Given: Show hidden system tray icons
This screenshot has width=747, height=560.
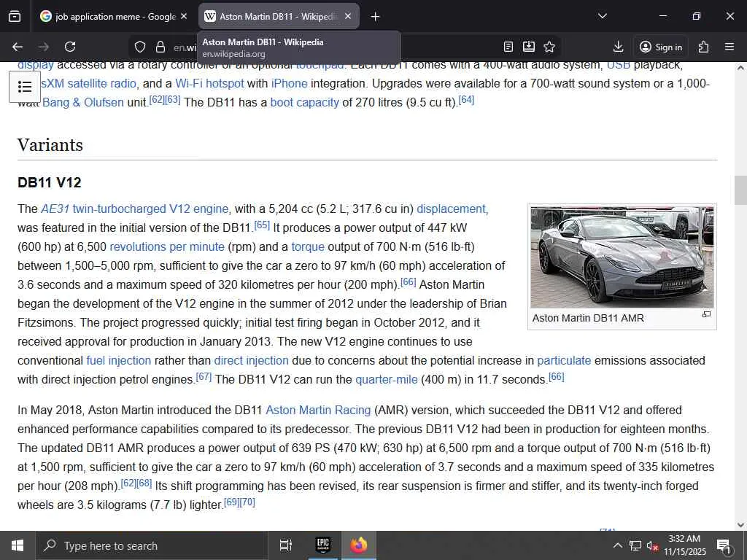Looking at the screenshot, I should click(617, 545).
